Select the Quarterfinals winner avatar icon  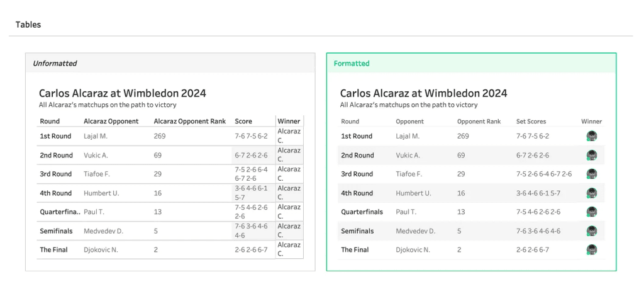(591, 212)
